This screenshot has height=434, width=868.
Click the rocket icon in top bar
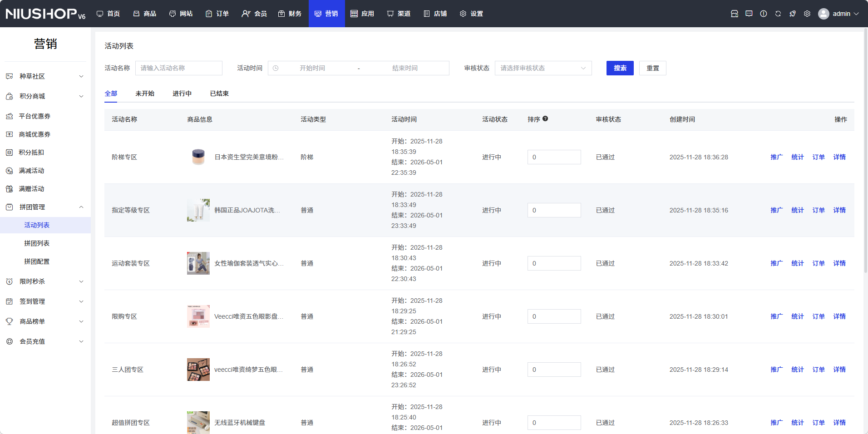(x=793, y=14)
